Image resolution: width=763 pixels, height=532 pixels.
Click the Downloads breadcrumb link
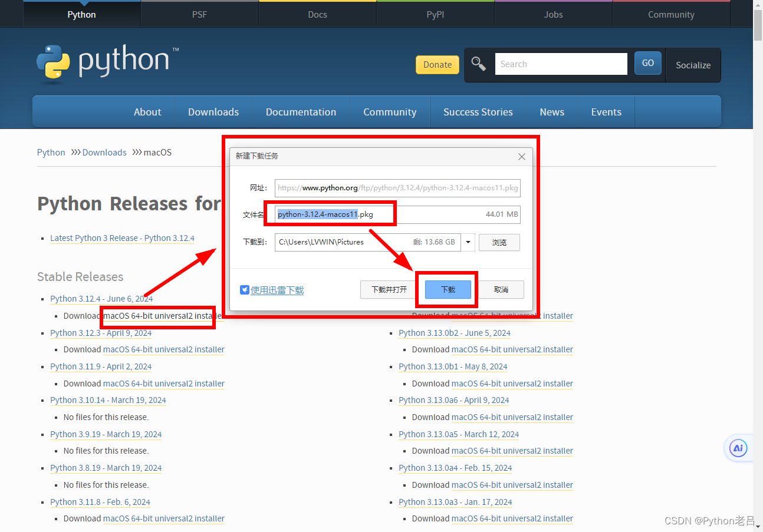tap(104, 152)
